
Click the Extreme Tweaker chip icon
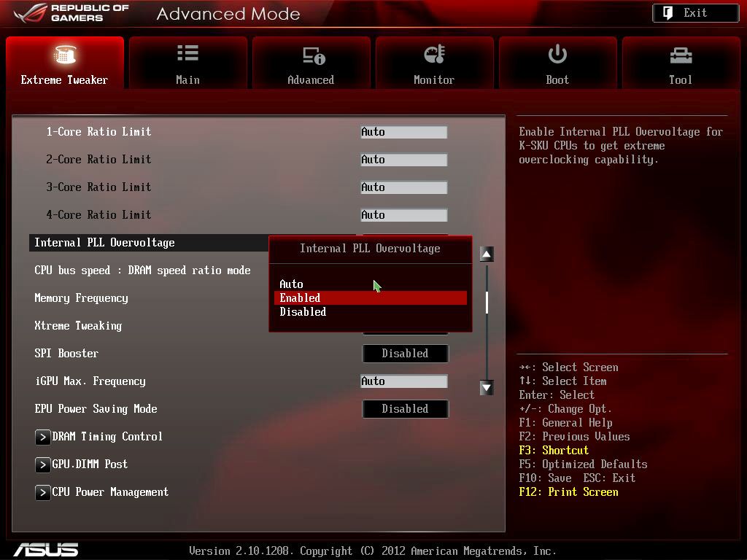(65, 54)
